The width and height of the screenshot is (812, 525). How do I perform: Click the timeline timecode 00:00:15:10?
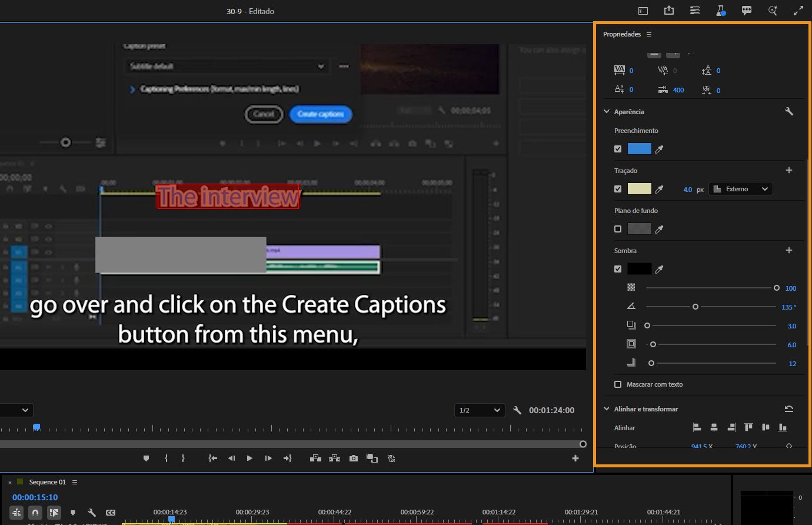35,497
